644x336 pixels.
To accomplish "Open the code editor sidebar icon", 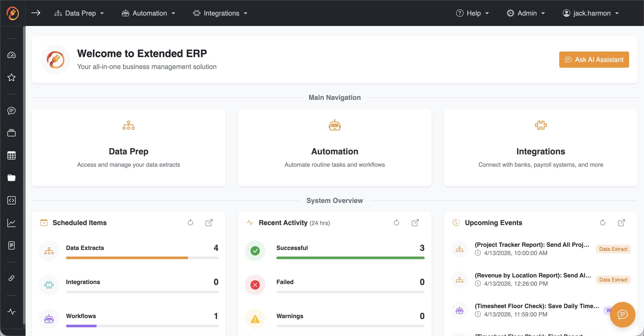I will click(x=11, y=200).
